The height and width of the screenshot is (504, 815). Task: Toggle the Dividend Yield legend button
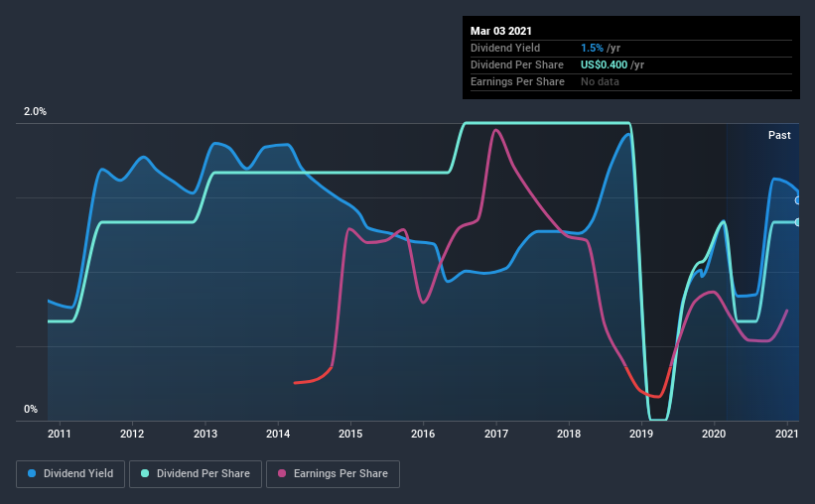pyautogui.click(x=70, y=474)
